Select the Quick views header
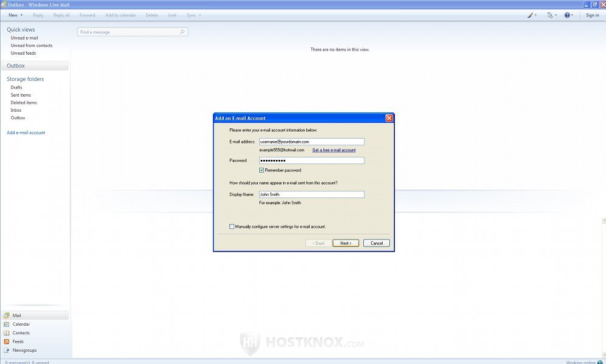Viewport: 606px width, 364px height. coord(21,30)
